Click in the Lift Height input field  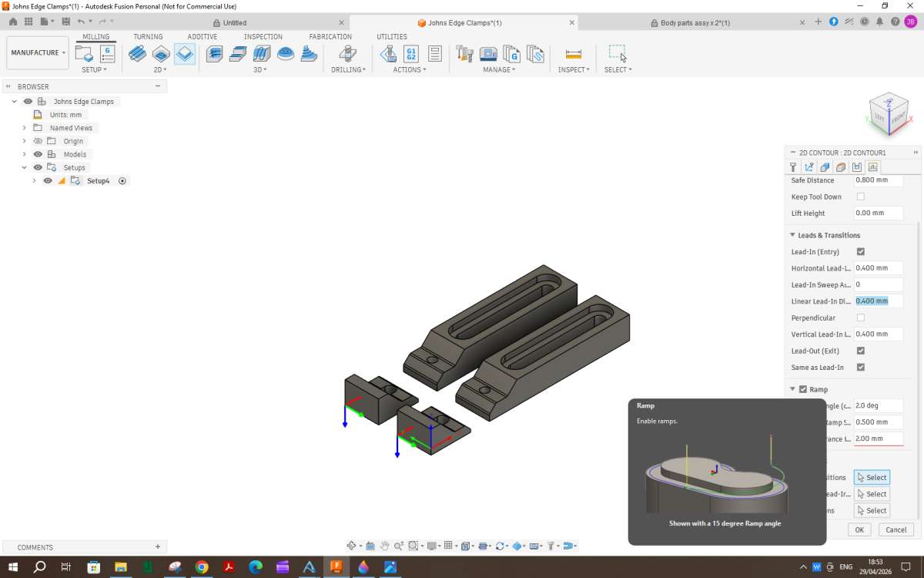(x=879, y=213)
